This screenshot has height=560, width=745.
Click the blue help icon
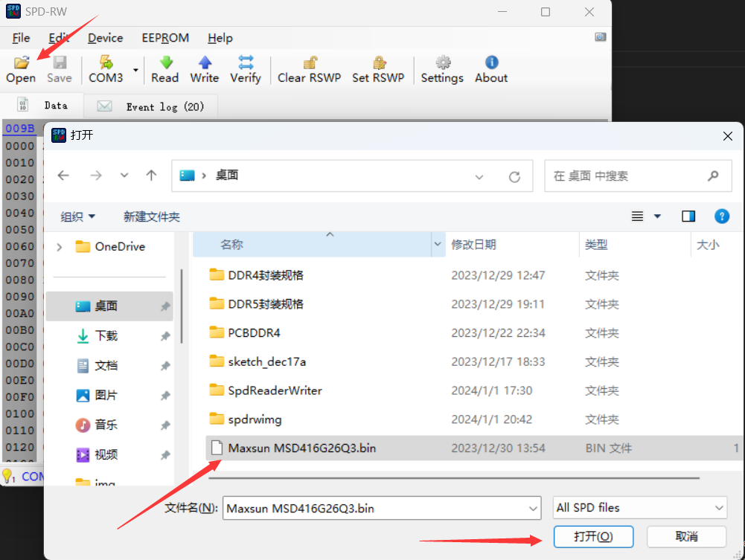(x=722, y=216)
